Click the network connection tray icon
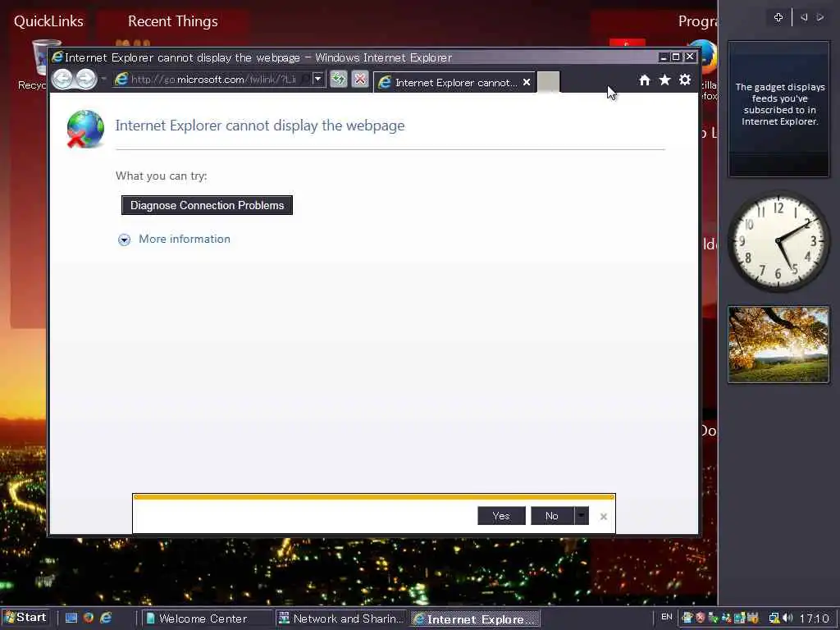The width and height of the screenshot is (840, 630). [774, 618]
